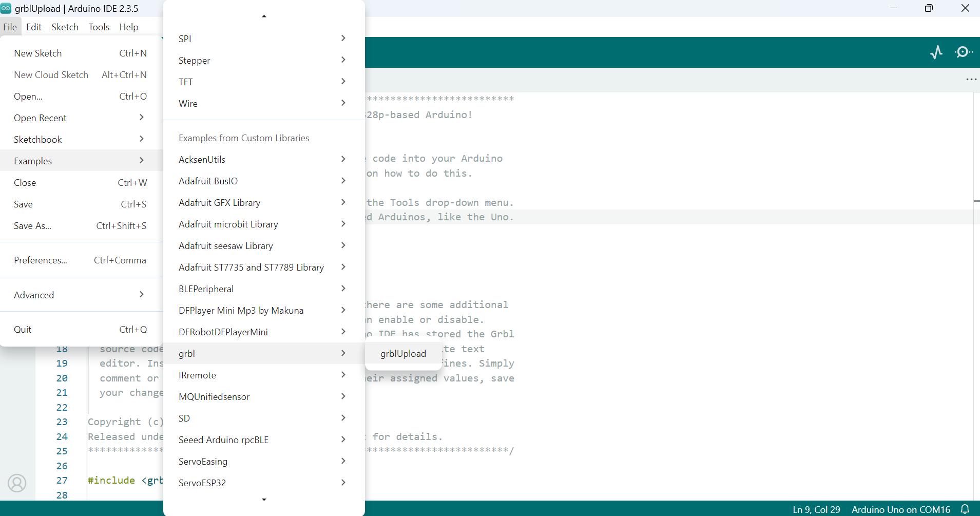The width and height of the screenshot is (980, 516).
Task: Expand the Sketchbook submenu
Action: (x=81, y=140)
